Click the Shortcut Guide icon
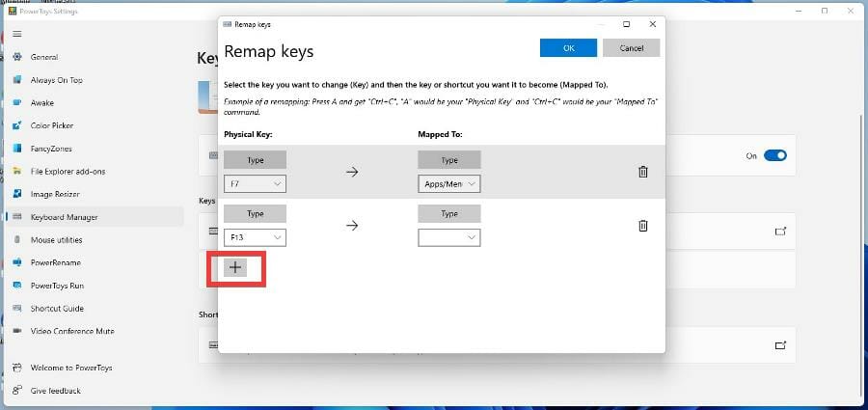This screenshot has height=410, width=868. pos(17,308)
